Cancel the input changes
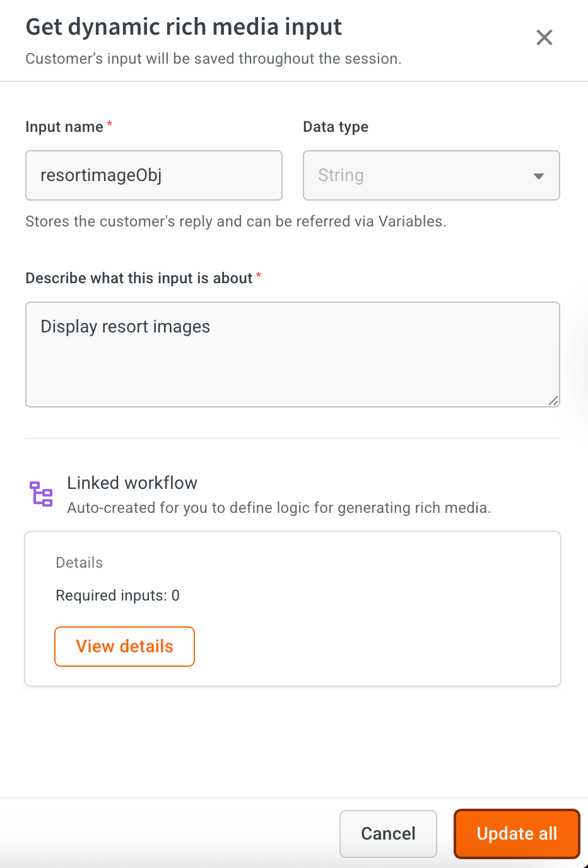The width and height of the screenshot is (588, 868). point(388,833)
